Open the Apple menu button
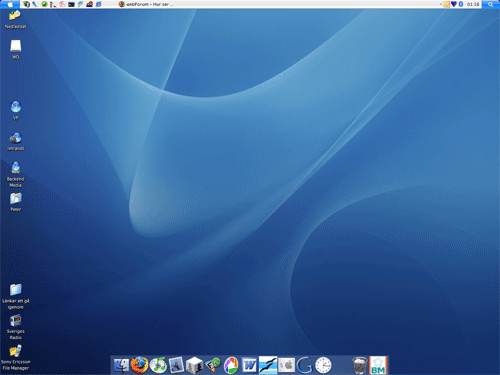Screen dimensions: 500x375 10,4
